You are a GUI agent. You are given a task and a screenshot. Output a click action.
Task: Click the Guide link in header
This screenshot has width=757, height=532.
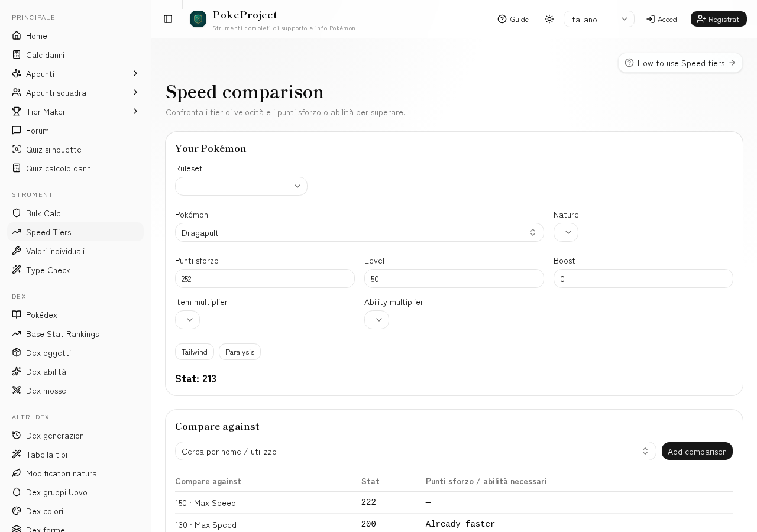coord(513,19)
